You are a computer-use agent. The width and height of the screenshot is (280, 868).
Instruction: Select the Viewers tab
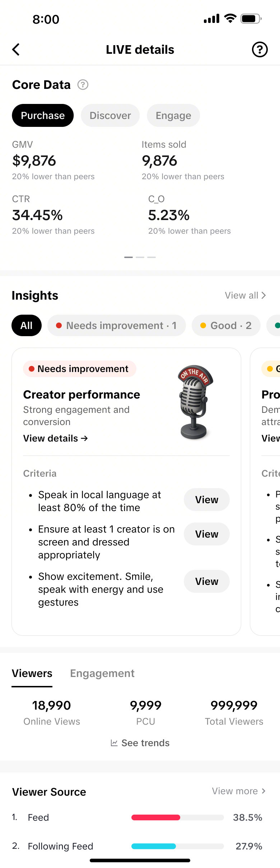coord(32,673)
